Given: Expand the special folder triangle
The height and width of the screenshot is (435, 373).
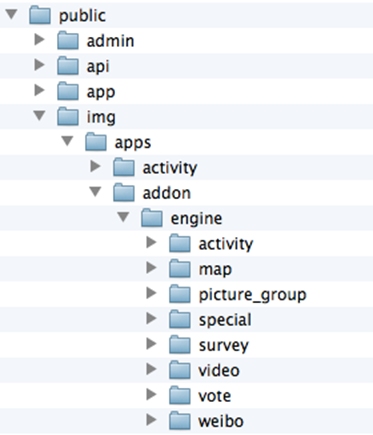Looking at the screenshot, I should [152, 318].
